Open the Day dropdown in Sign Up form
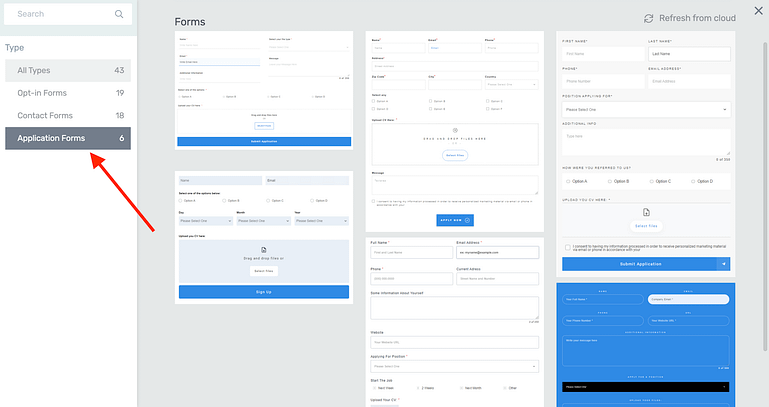Image resolution: width=769 pixels, height=407 pixels. coord(205,221)
